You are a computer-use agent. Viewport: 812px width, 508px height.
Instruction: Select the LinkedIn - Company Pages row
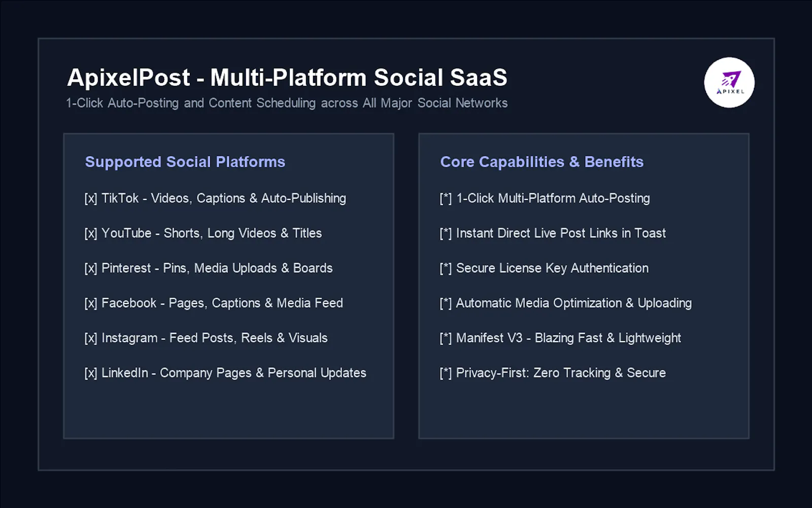pyautogui.click(x=225, y=373)
